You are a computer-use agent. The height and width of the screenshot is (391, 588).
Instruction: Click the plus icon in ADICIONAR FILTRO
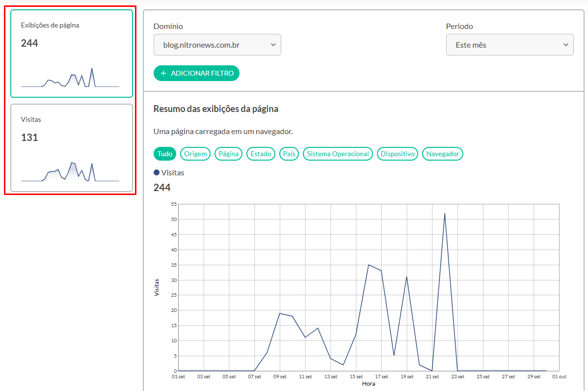coord(163,73)
